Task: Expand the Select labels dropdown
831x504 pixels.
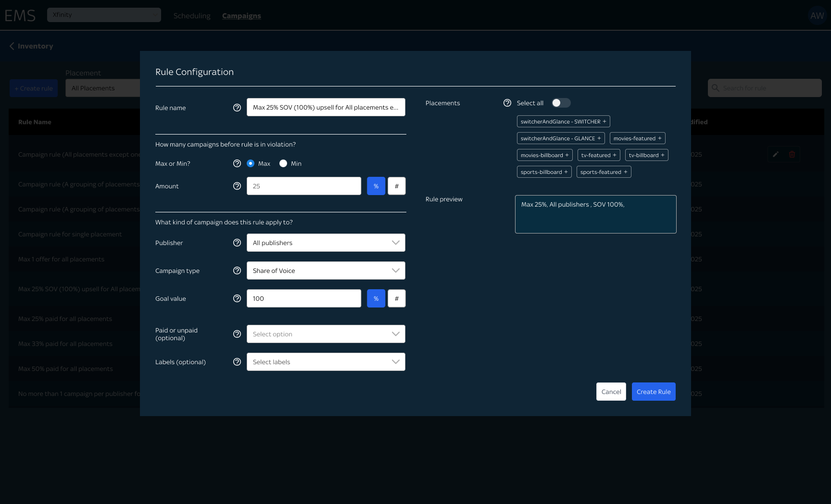Action: pyautogui.click(x=326, y=362)
